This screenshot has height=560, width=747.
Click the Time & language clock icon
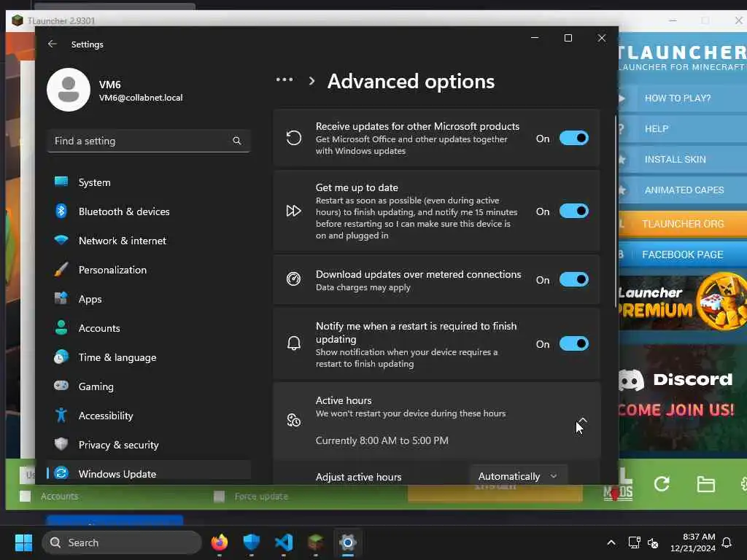pyautogui.click(x=61, y=357)
